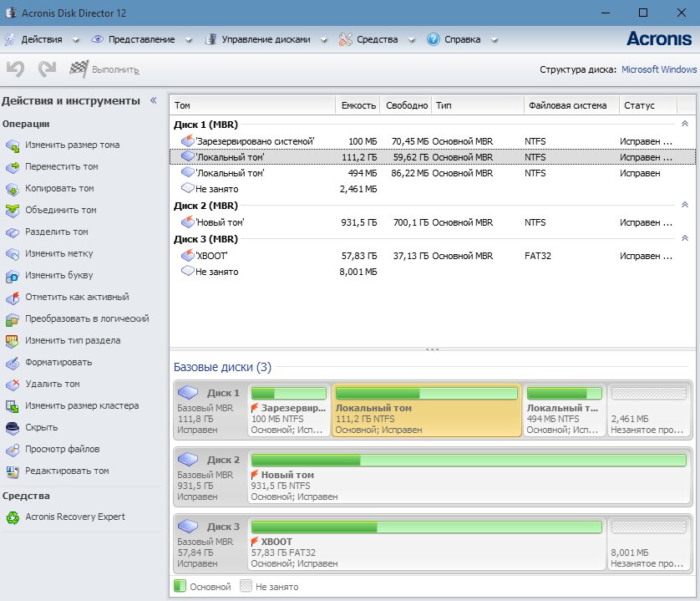
Task: Expand the Справка dropdown arrow
Action: (495, 40)
